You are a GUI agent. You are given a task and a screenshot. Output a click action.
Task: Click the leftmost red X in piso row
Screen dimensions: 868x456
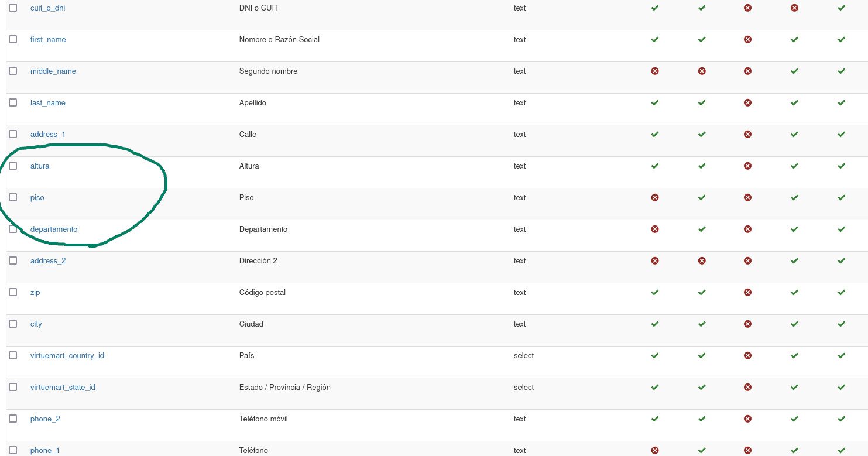click(x=655, y=197)
